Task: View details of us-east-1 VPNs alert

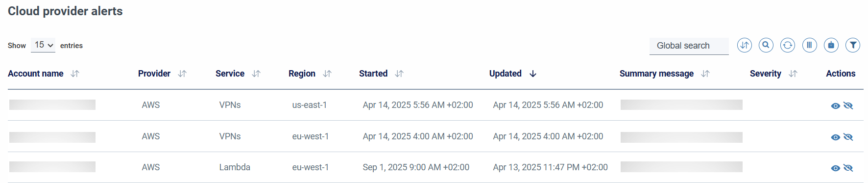Action: (x=836, y=106)
